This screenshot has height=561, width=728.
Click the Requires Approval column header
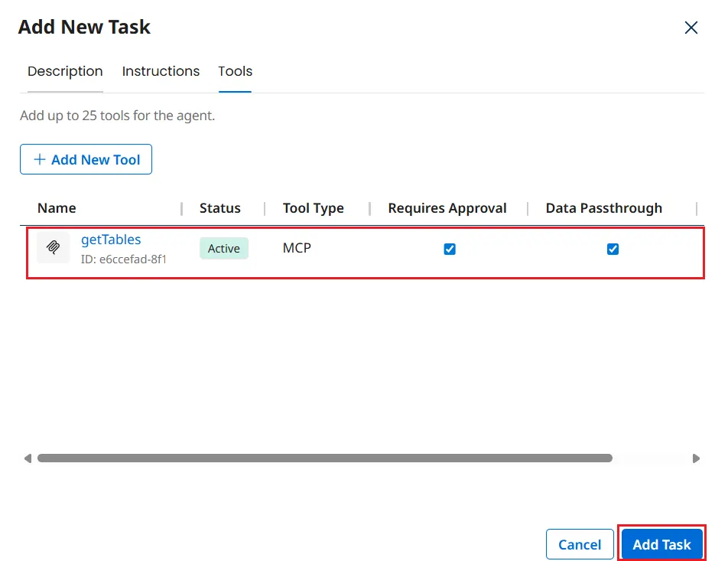pyautogui.click(x=447, y=208)
